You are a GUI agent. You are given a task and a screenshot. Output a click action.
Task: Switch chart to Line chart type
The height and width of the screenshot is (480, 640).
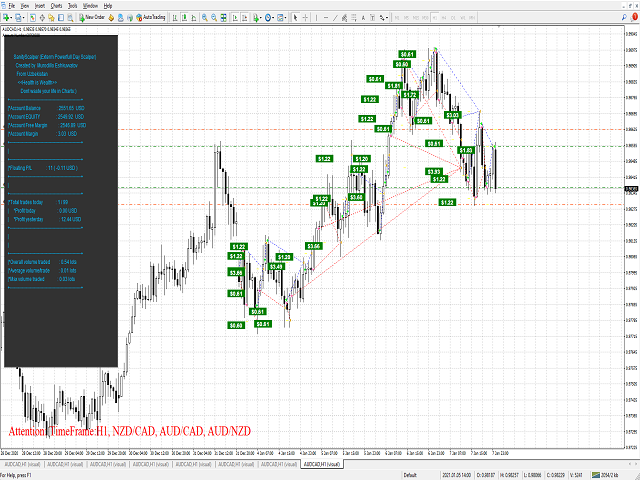tap(193, 18)
